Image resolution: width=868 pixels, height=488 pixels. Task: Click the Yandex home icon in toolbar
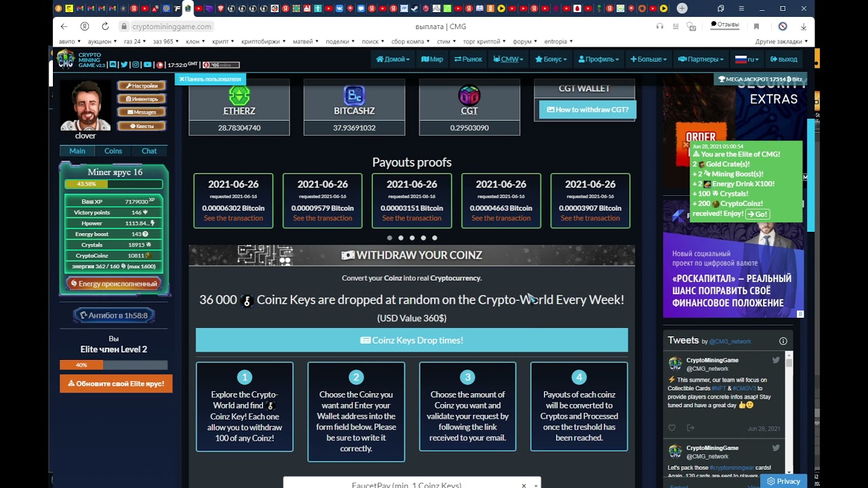(x=85, y=26)
